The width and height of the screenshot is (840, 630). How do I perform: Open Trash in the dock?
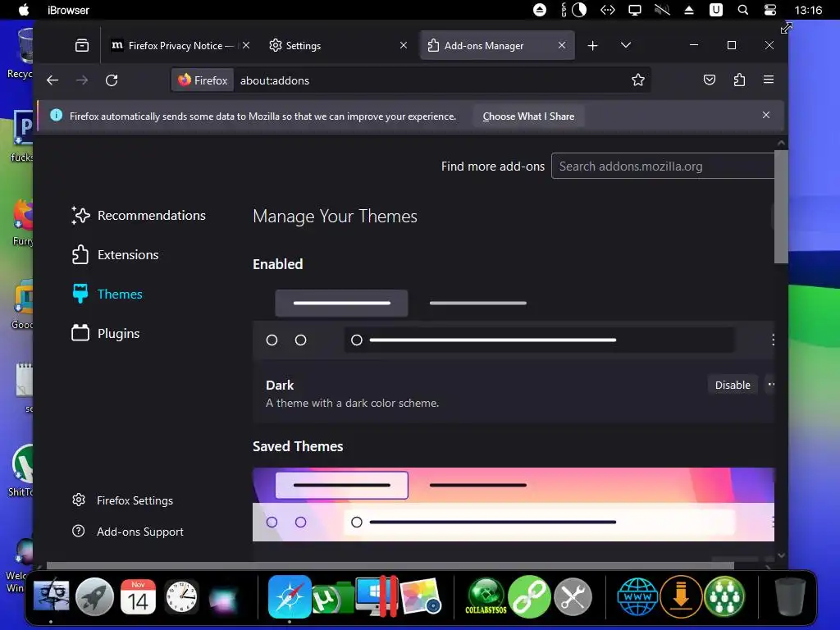pos(790,596)
